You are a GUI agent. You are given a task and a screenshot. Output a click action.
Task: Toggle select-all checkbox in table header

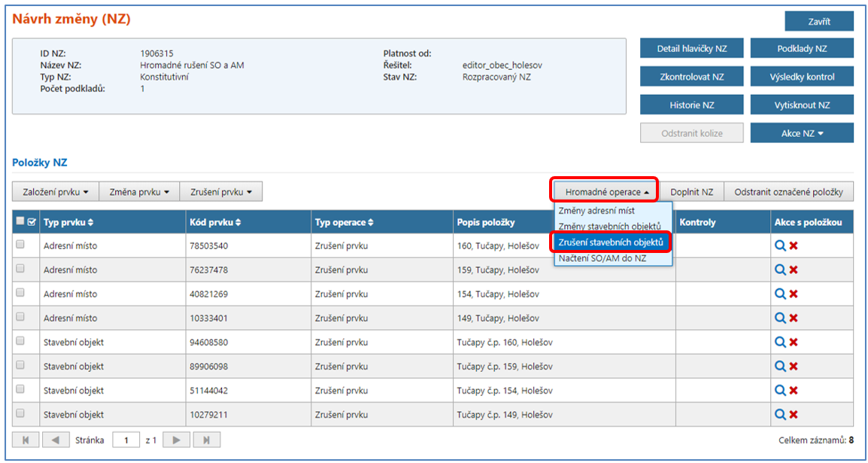click(20, 222)
